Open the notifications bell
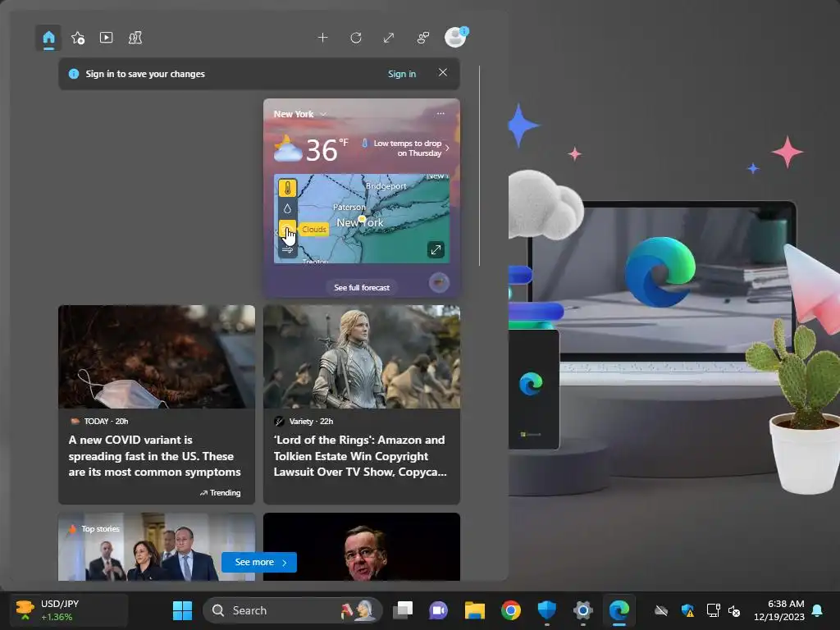The image size is (840, 630). pyautogui.click(x=818, y=610)
